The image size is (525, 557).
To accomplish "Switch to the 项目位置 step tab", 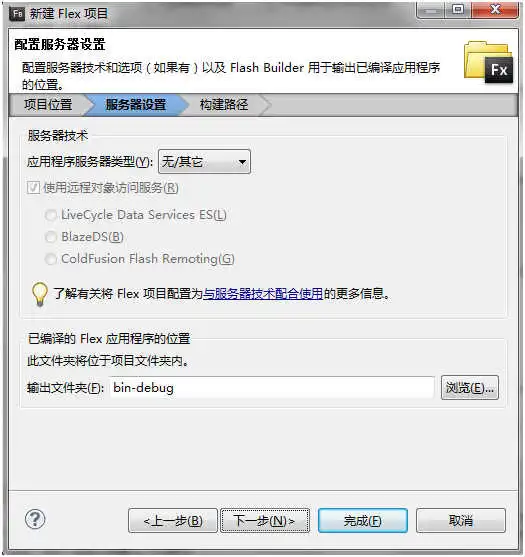I will [x=48, y=105].
